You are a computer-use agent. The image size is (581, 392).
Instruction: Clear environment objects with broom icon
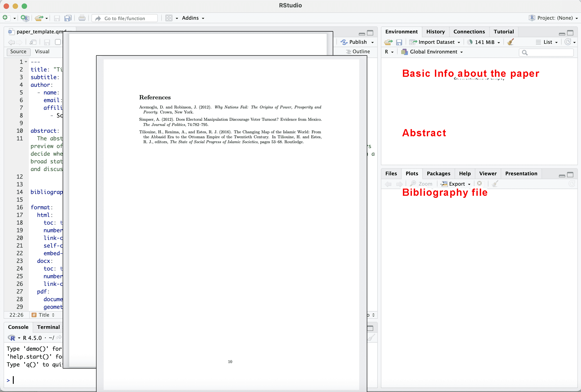[x=510, y=42]
